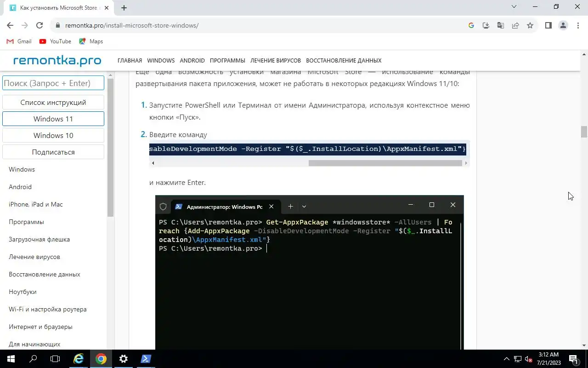Open Android category in sidebar
Viewport: 588px width, 368px height.
coord(20,187)
